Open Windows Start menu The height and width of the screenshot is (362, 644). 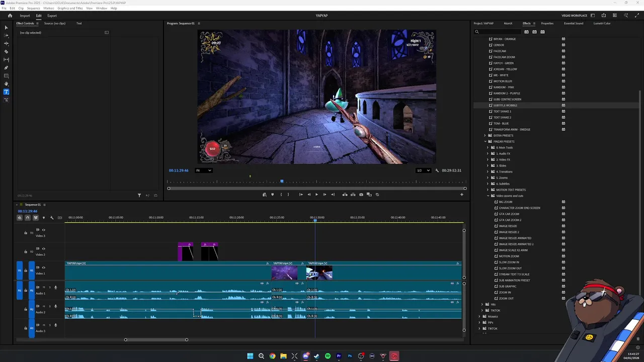pos(250,356)
